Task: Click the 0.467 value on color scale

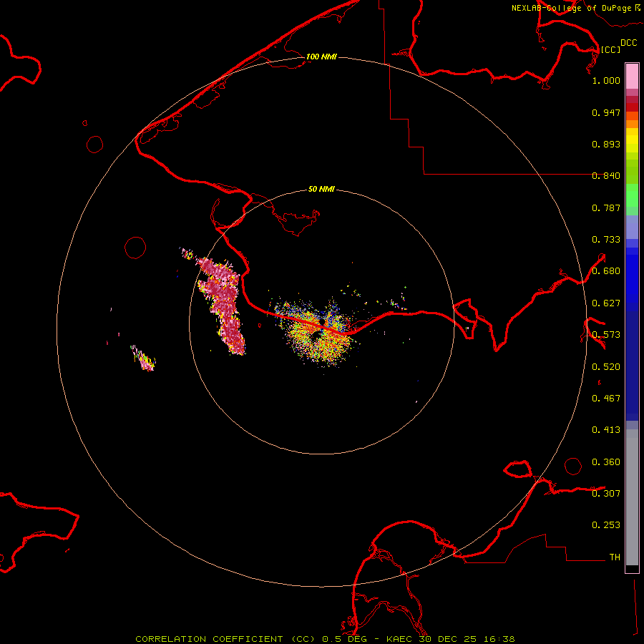Action: (x=606, y=399)
